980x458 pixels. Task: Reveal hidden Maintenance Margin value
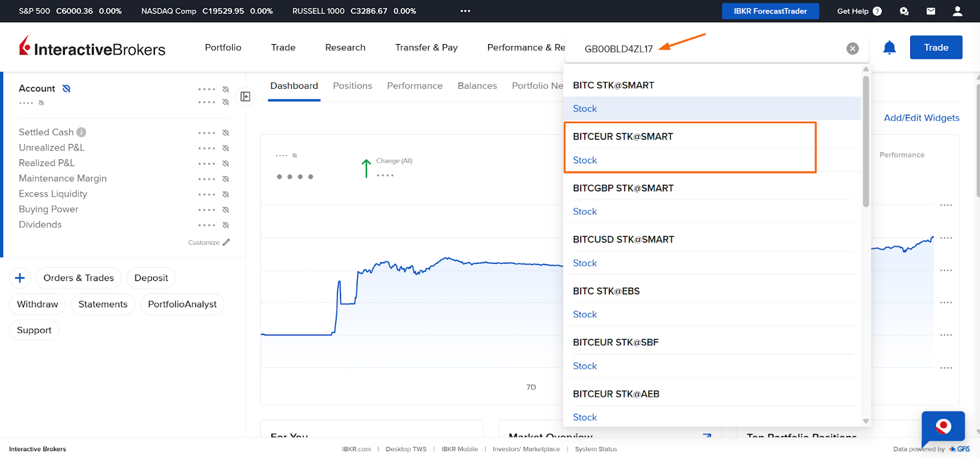(x=225, y=179)
